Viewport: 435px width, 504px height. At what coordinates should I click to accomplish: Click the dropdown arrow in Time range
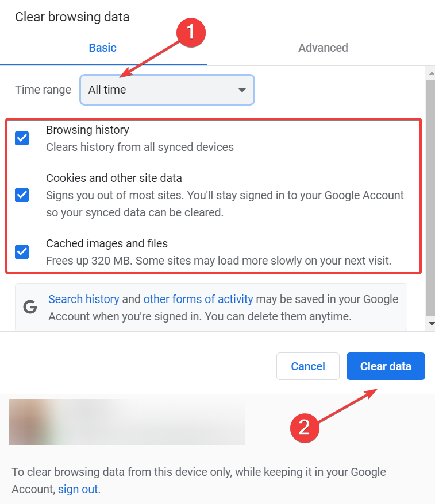click(242, 90)
